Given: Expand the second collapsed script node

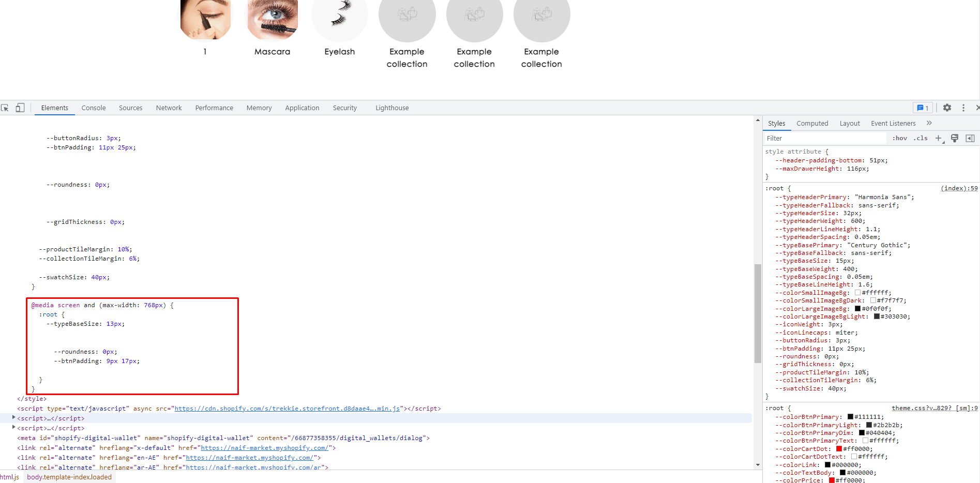Looking at the screenshot, I should point(13,428).
